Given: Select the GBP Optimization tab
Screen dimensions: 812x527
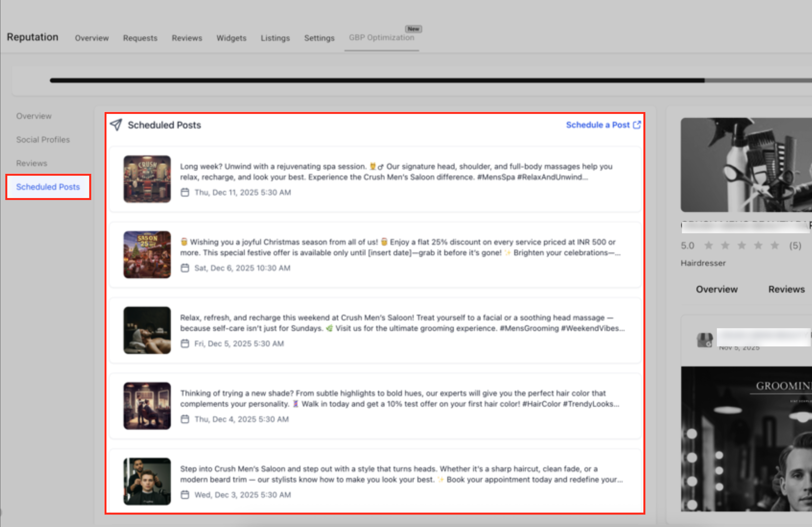Looking at the screenshot, I should 381,38.
